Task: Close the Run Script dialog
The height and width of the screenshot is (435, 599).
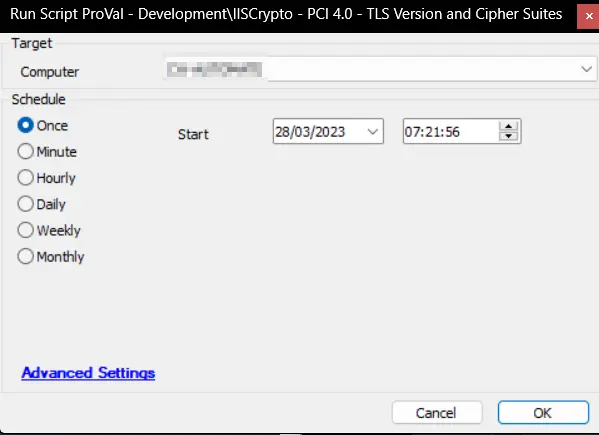Action: [x=589, y=16]
